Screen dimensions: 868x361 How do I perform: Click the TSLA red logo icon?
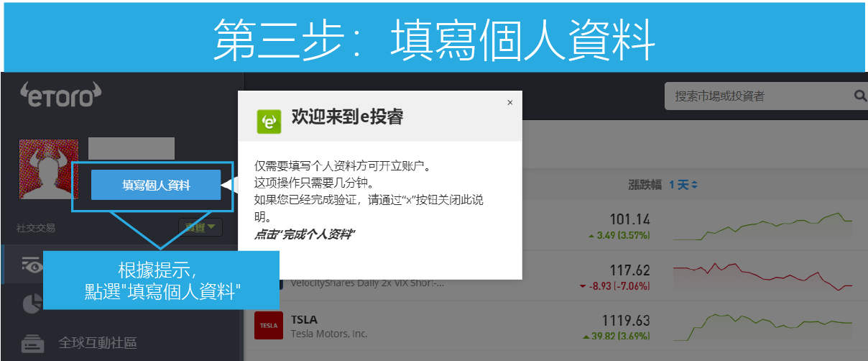pyautogui.click(x=269, y=325)
